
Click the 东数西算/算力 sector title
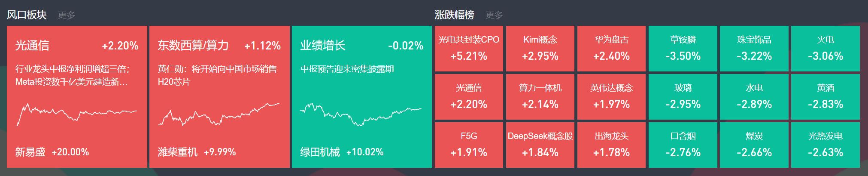tap(193, 46)
